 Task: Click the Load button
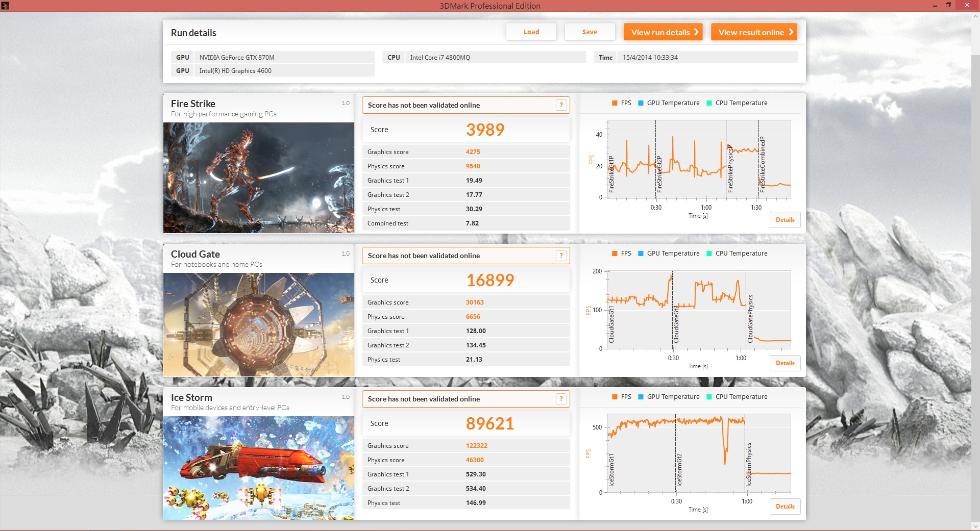pos(531,32)
